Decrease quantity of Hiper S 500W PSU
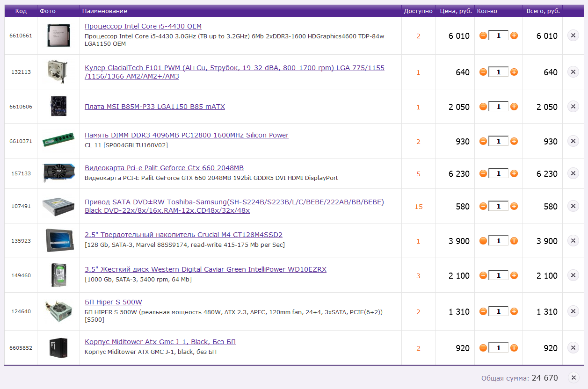The height and width of the screenshot is (389, 588). [x=483, y=311]
